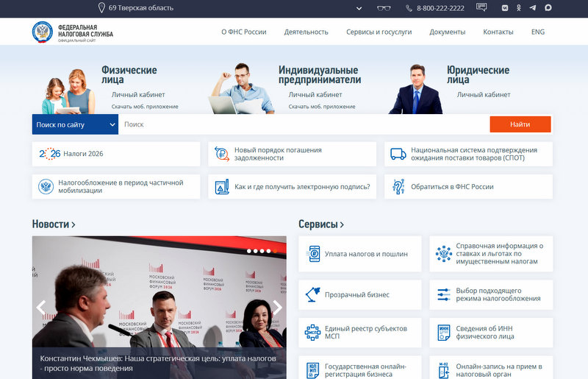Open the VK social network icon
The image size is (588, 379).
(x=505, y=8)
